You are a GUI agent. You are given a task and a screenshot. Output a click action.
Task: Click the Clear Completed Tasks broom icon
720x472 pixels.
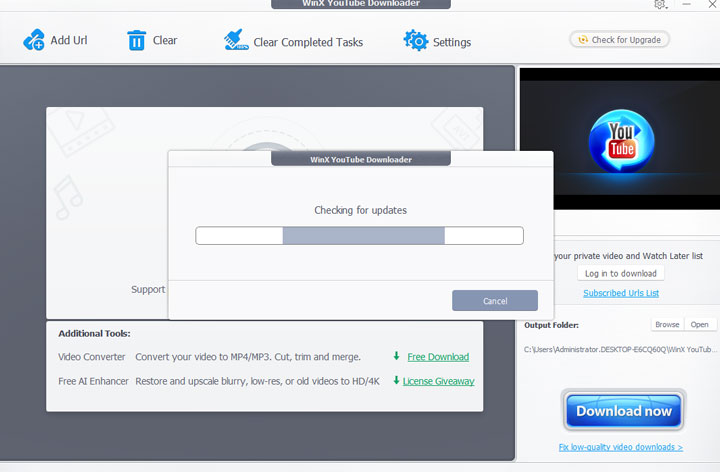pos(236,40)
